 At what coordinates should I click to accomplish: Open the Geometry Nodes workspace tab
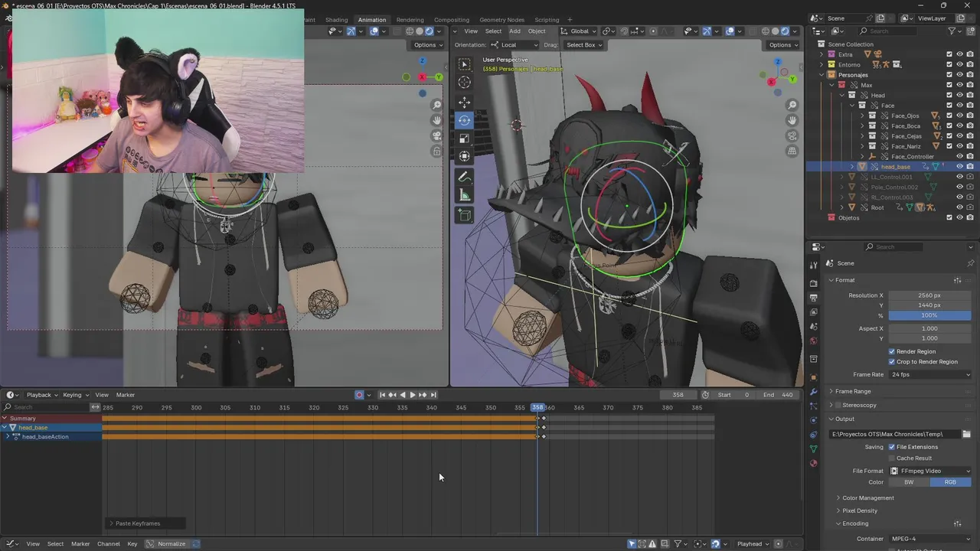[x=501, y=20]
